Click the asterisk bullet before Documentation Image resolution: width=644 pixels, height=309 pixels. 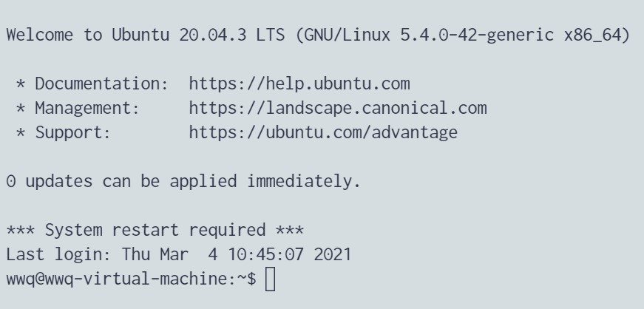21,84
